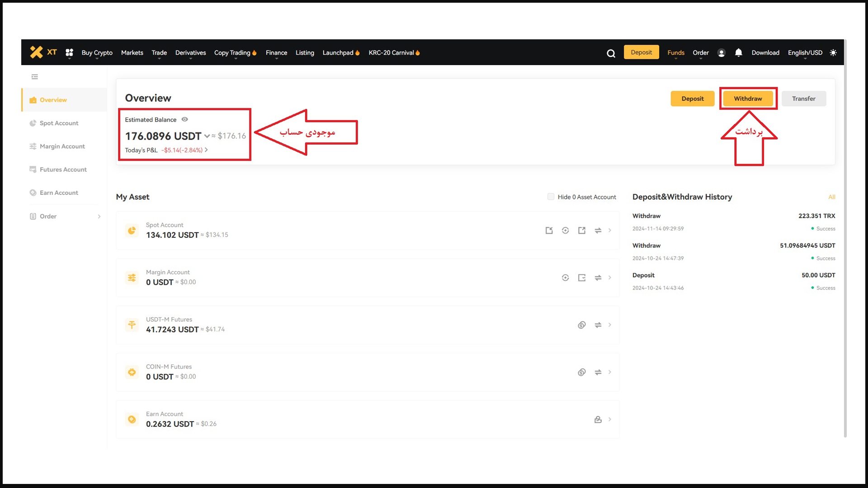Open the top bar Order menu
This screenshot has height=488, width=868.
coord(701,53)
